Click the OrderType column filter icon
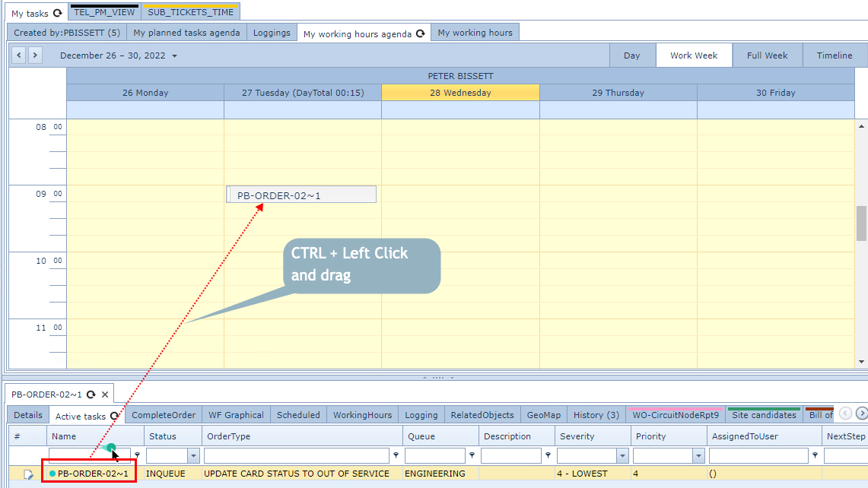The height and width of the screenshot is (488, 868). click(396, 456)
